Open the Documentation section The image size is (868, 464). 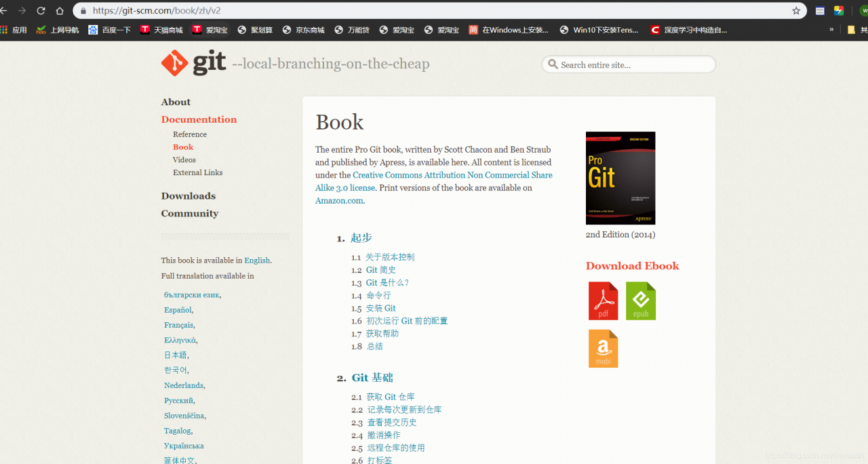click(199, 119)
